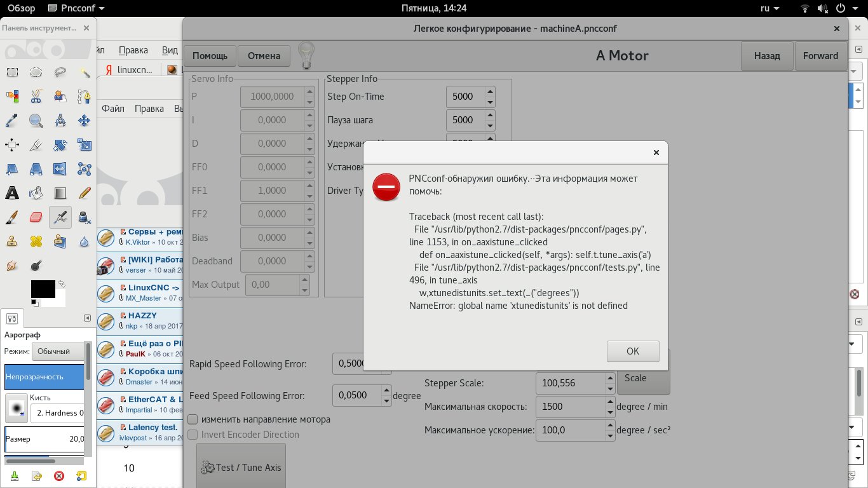Viewport: 868px width, 488px height.
Task: Select the Pencil tool
Action: coord(85,193)
